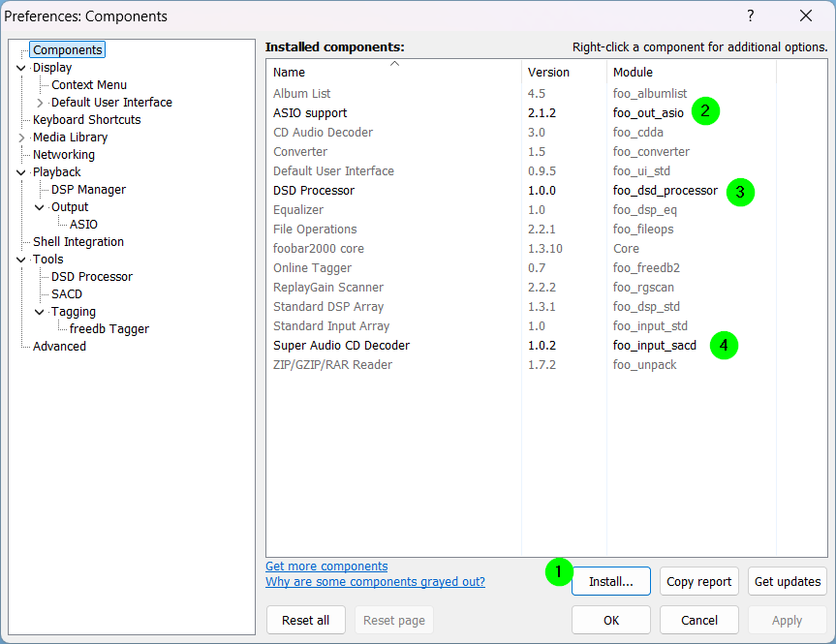Viewport: 836px width, 644px height.
Task: Collapse the Display tree node
Action: click(x=21, y=68)
